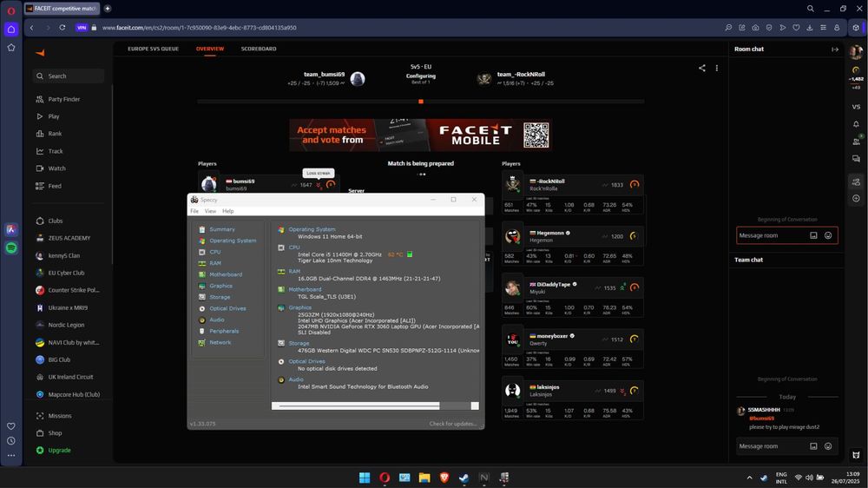Select Network in Speccy sidebar

(220, 343)
